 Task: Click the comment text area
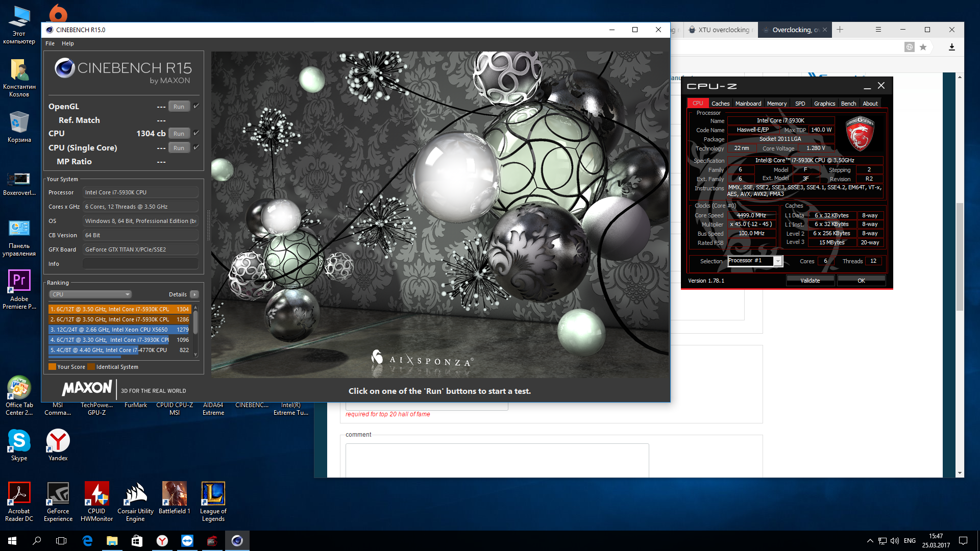coord(497,460)
